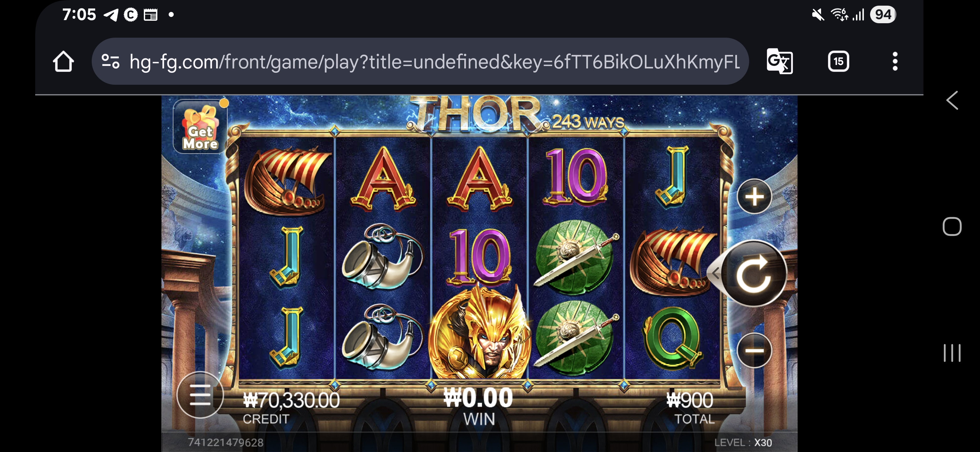
Task: Tap the green Q symbol on last reel
Action: click(x=672, y=338)
